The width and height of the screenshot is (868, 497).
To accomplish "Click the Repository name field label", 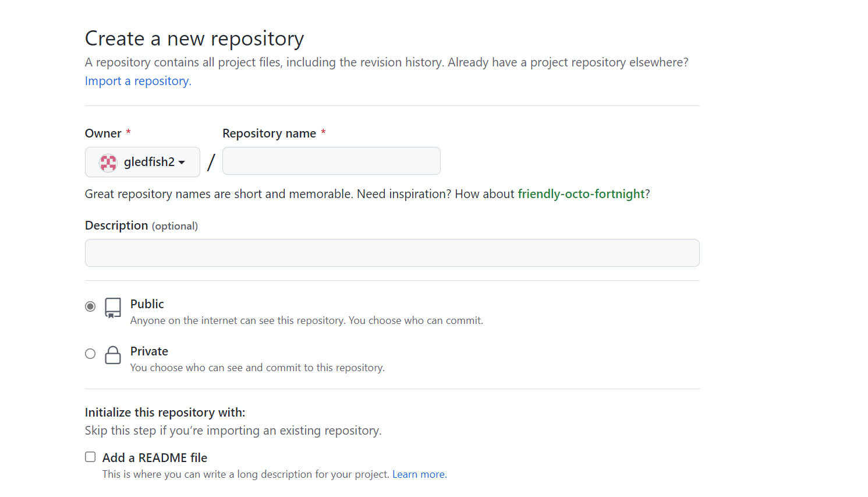I will pos(269,133).
